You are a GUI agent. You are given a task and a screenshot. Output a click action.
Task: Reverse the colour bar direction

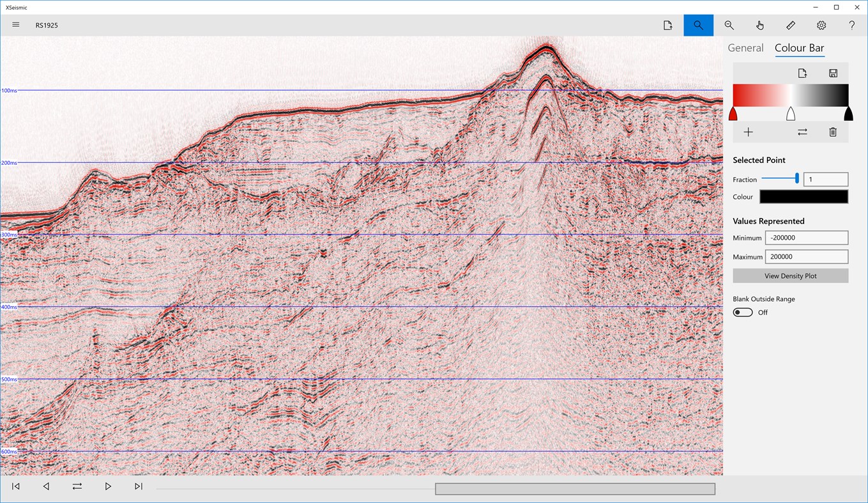pos(802,132)
